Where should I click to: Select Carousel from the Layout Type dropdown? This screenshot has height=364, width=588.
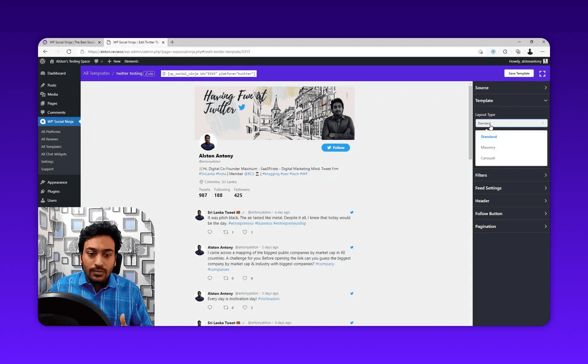pyautogui.click(x=488, y=158)
